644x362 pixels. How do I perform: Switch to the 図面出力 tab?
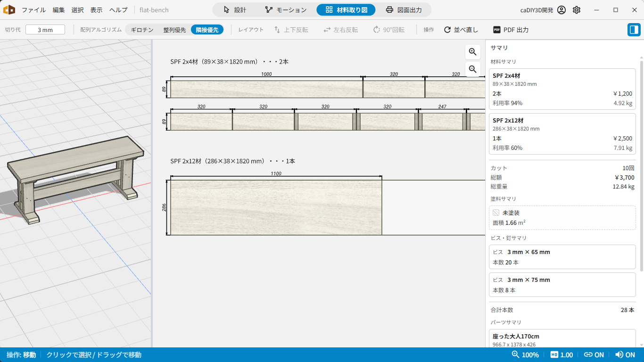point(404,10)
